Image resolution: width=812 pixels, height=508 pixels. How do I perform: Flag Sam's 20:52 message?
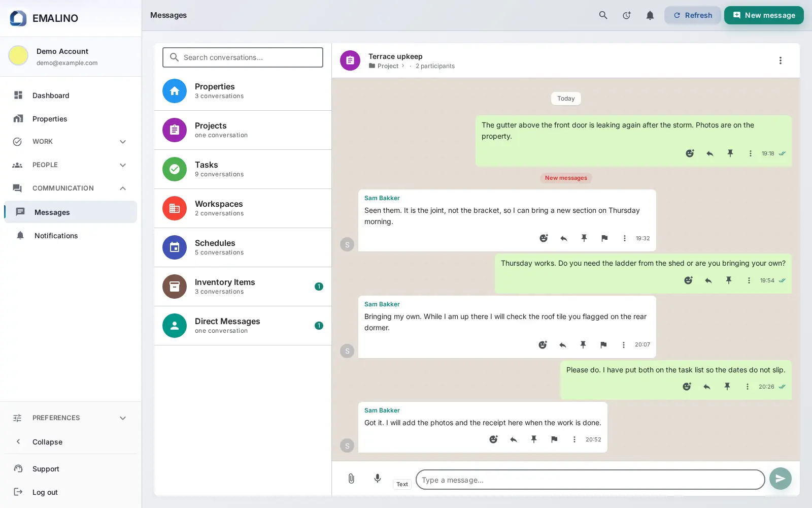pyautogui.click(x=554, y=439)
